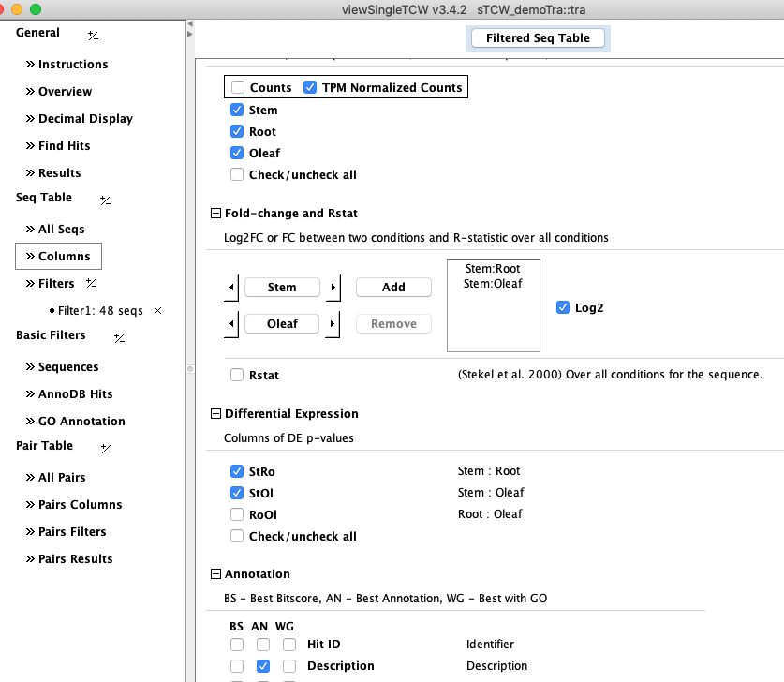Open the Overview menu item
This screenshot has width=784, height=682.
coord(65,92)
